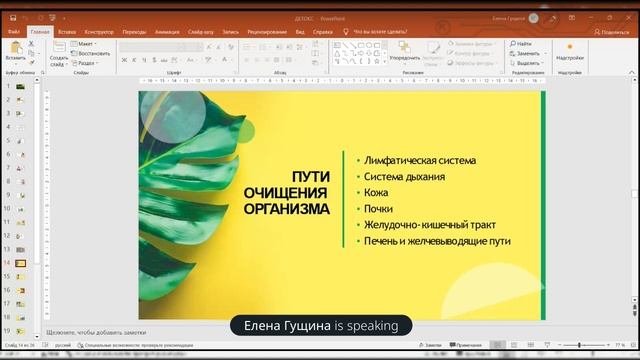
Task: Start slideshow icon in status bar
Action: [547, 345]
